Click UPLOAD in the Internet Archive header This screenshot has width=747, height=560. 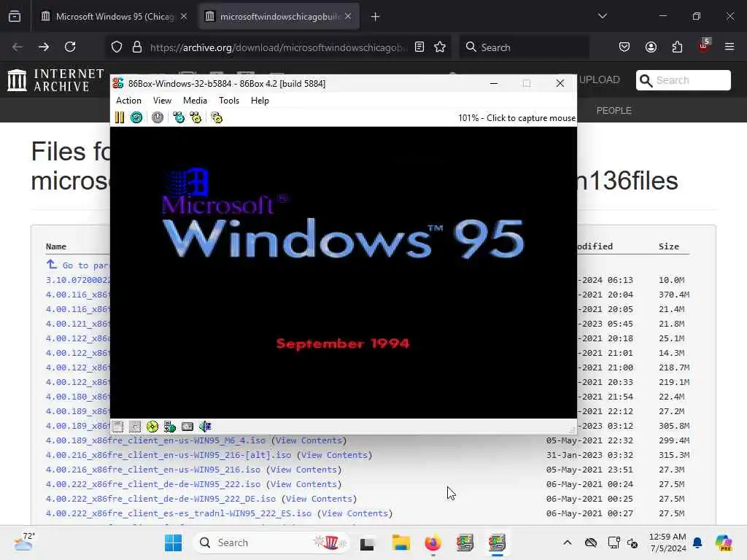(600, 80)
